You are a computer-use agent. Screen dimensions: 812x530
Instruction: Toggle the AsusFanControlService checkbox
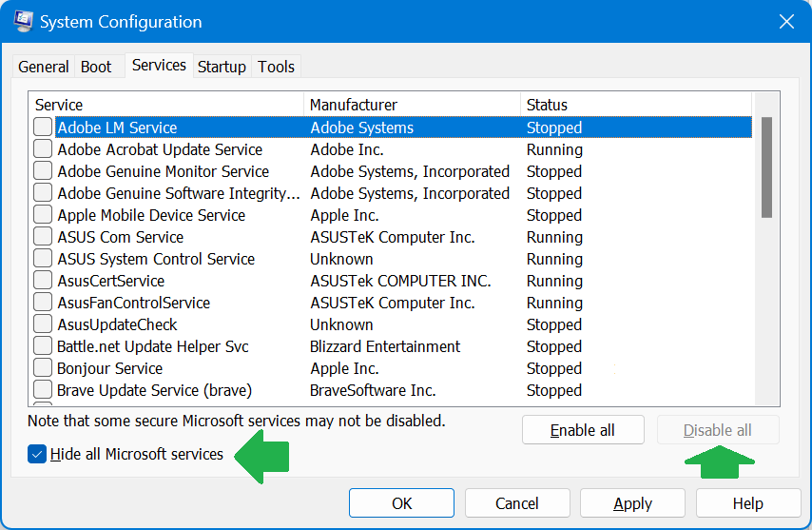pyautogui.click(x=43, y=302)
